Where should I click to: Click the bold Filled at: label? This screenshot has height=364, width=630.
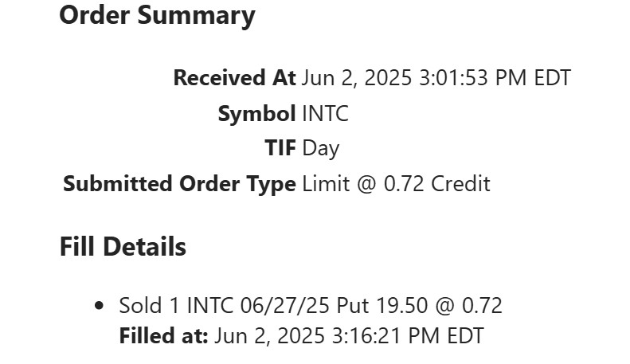tap(163, 336)
